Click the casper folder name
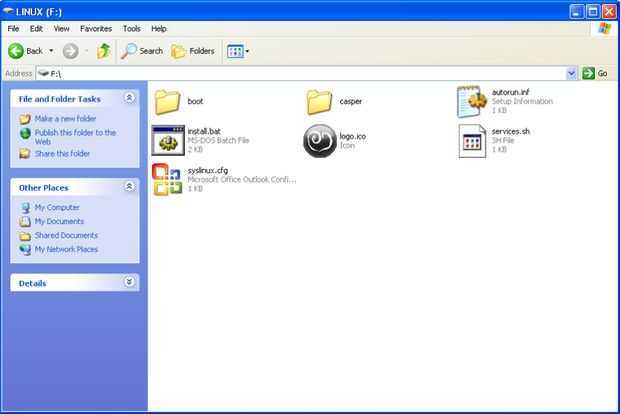This screenshot has height=414, width=620. (351, 101)
